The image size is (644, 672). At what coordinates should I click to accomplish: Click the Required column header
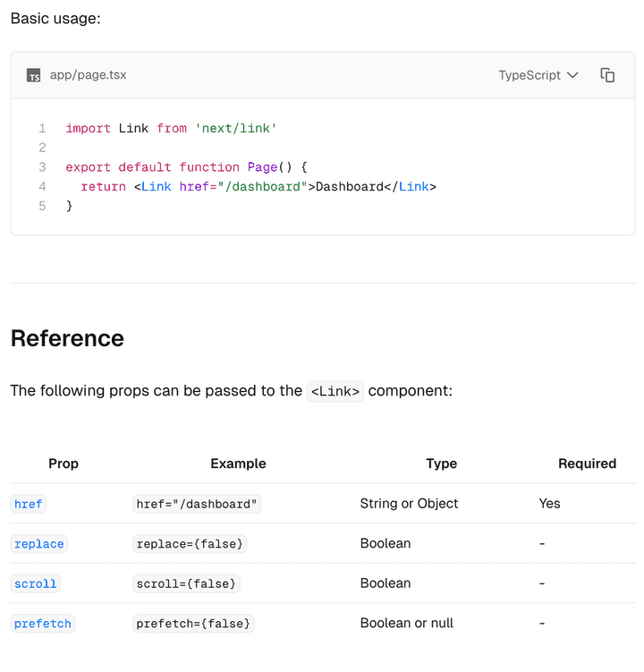coord(587,464)
